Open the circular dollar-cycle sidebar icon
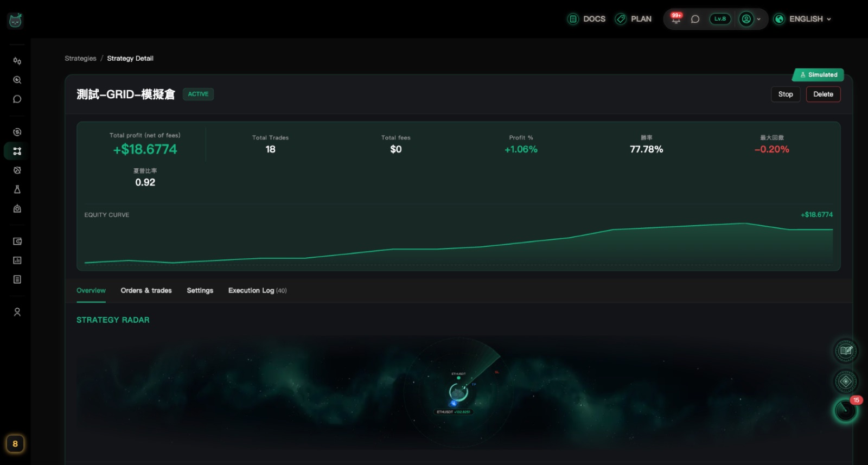 click(x=17, y=132)
